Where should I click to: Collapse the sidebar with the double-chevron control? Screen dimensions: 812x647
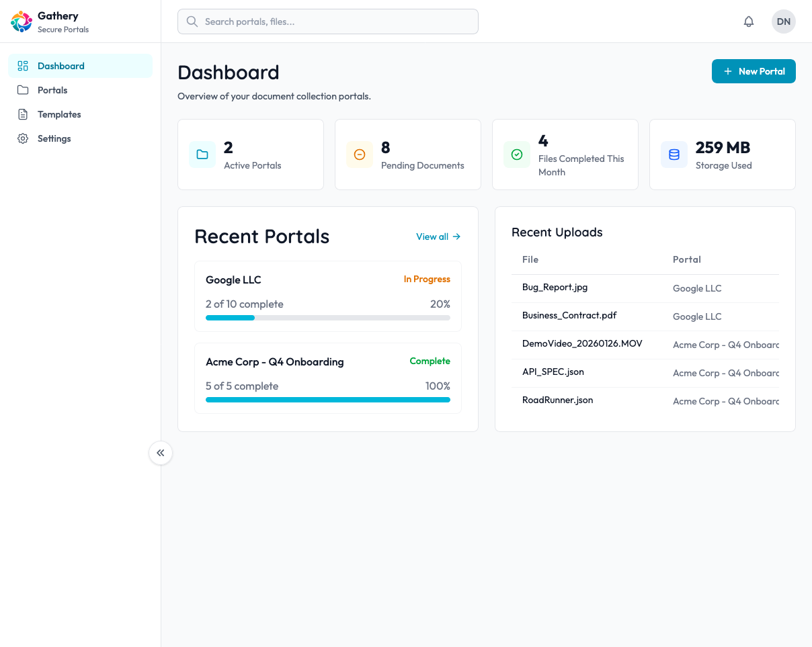[x=161, y=453]
